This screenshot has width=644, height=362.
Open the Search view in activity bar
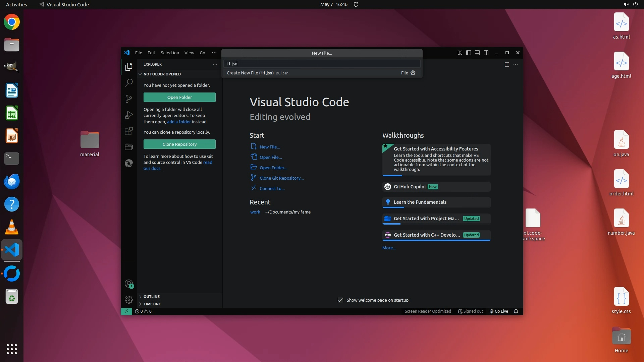click(129, 82)
